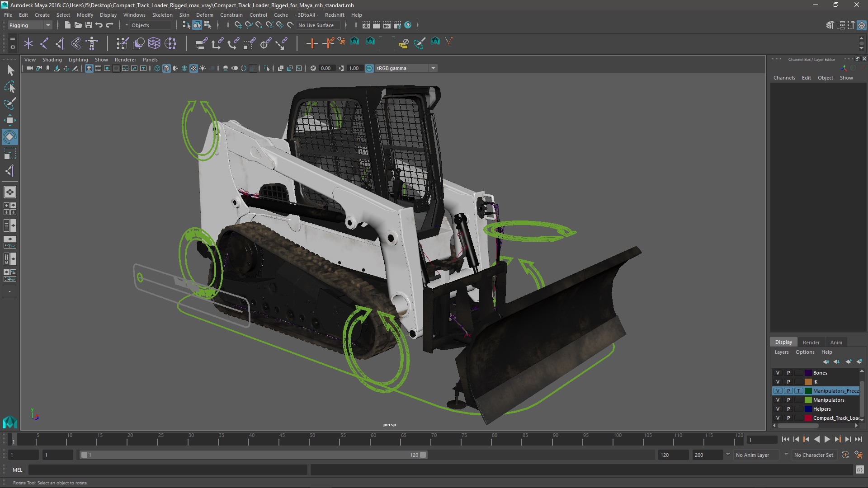868x488 pixels.
Task: Select the Rotate tool in the toolbox
Action: pos(9,137)
